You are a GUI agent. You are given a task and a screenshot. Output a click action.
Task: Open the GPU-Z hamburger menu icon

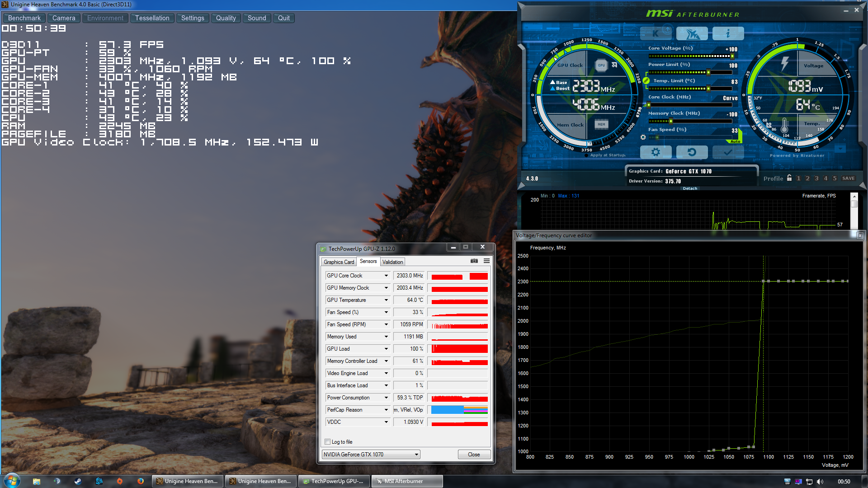tap(486, 261)
